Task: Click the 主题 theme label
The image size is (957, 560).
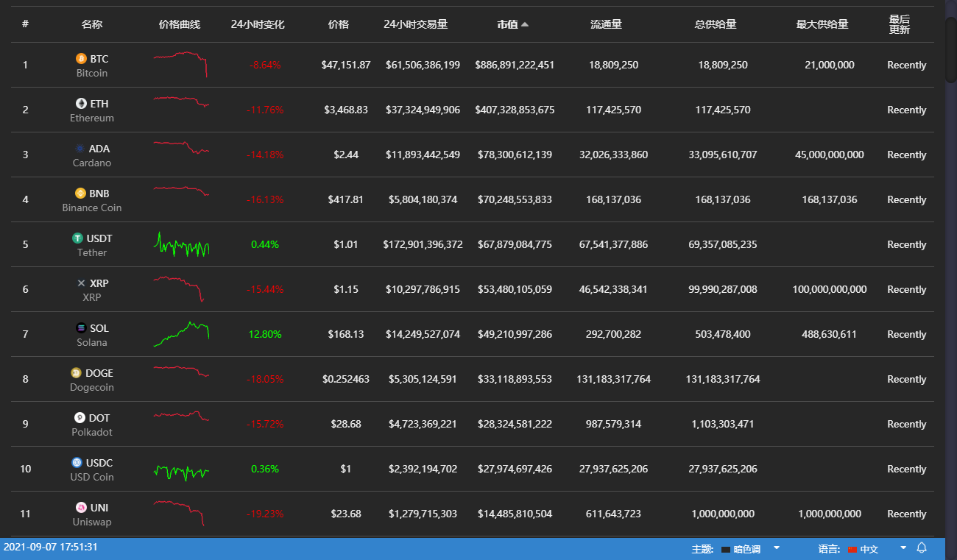Action: click(x=702, y=549)
